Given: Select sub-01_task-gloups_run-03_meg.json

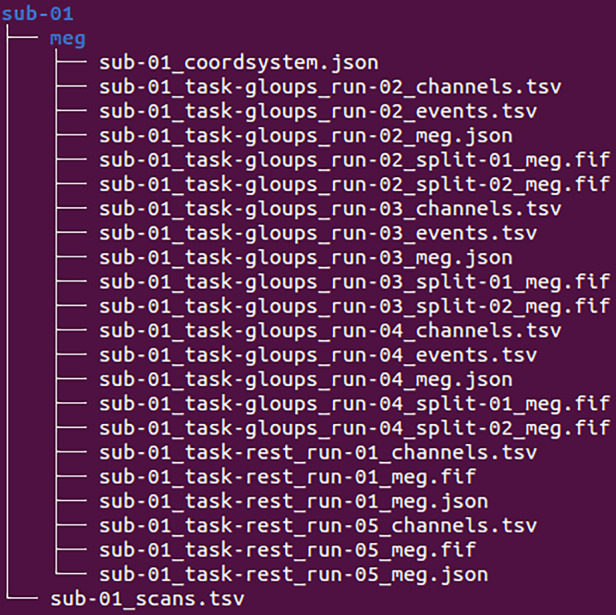Looking at the screenshot, I should (306, 258).
